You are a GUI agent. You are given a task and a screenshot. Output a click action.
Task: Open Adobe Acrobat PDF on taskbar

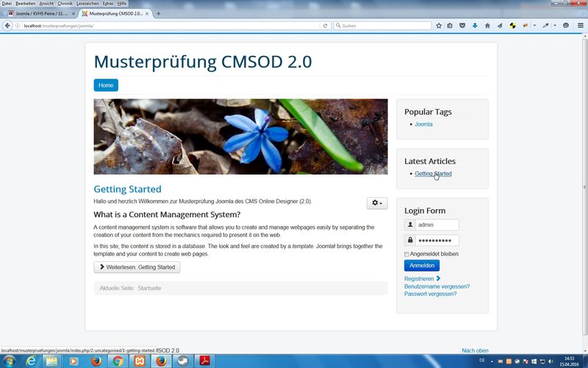coord(205,361)
